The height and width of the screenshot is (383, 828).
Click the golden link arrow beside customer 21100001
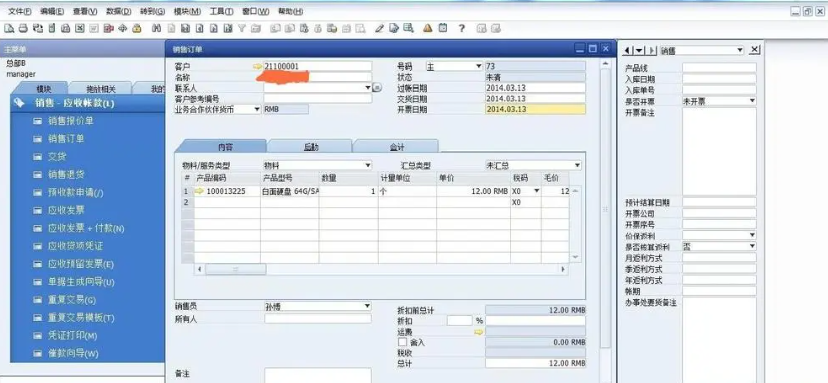(257, 67)
